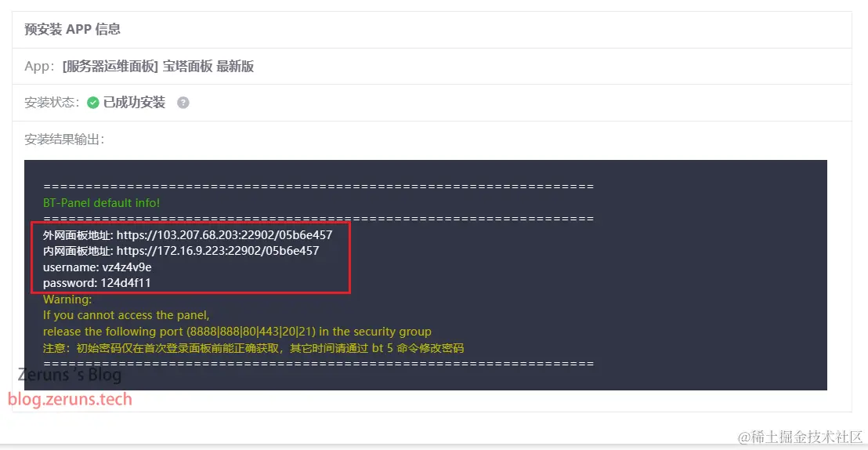
Task: Click the BT-Panel default info! line
Action: click(x=101, y=203)
